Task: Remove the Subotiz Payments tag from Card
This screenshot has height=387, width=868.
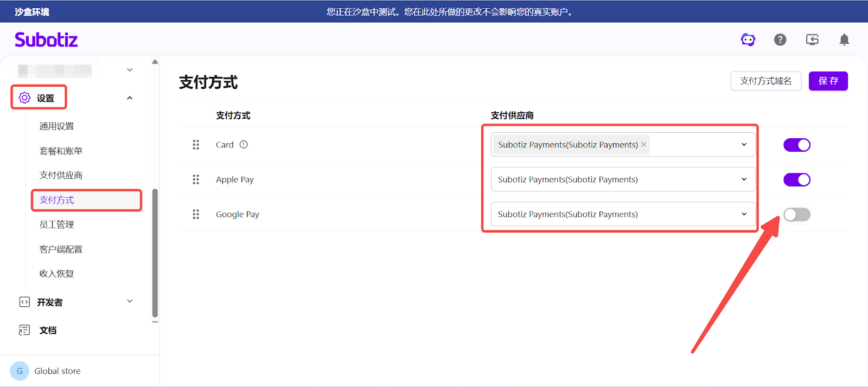Action: (x=644, y=145)
